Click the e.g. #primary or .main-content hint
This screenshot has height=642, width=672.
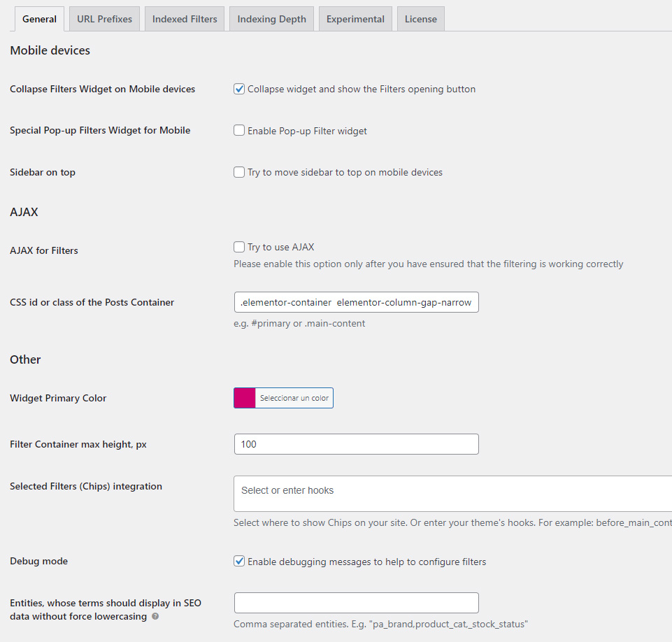click(299, 324)
